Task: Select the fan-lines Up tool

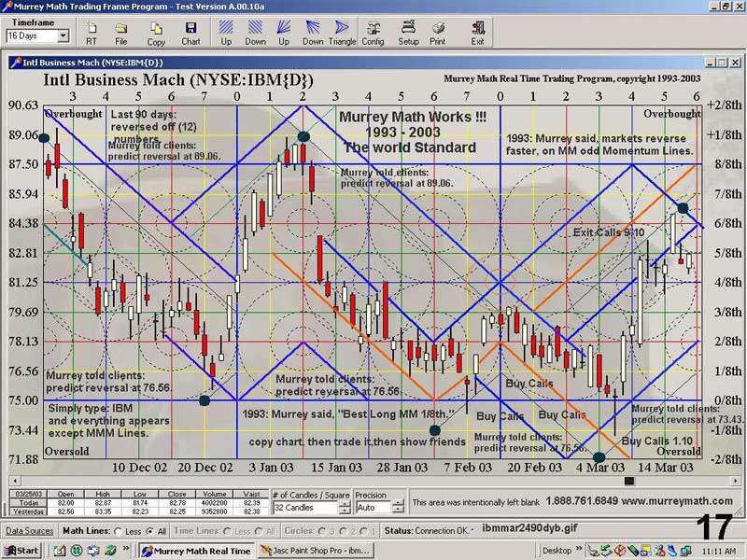Action: coord(284,33)
